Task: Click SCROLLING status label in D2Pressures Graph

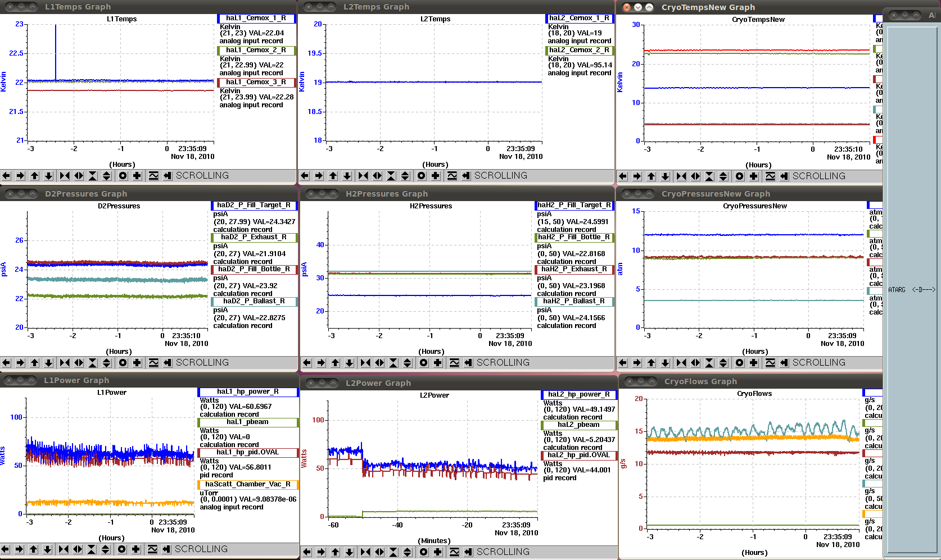Action: pos(202,363)
